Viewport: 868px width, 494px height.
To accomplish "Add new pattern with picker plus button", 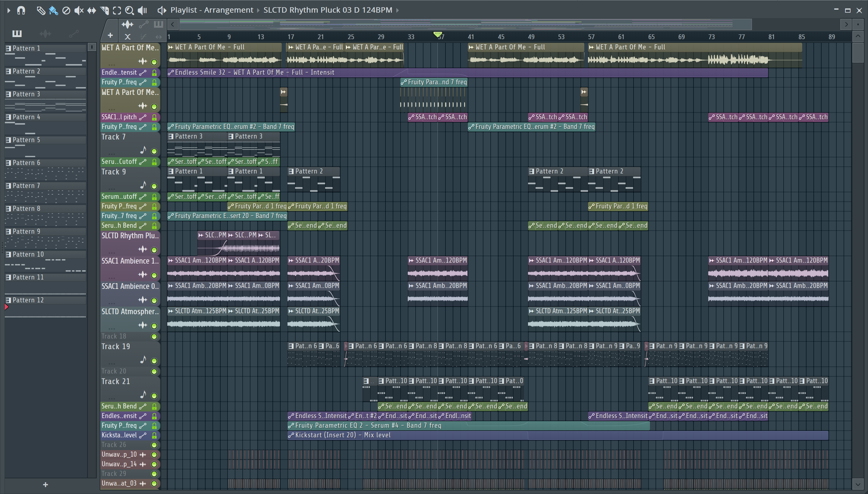I will click(x=46, y=484).
